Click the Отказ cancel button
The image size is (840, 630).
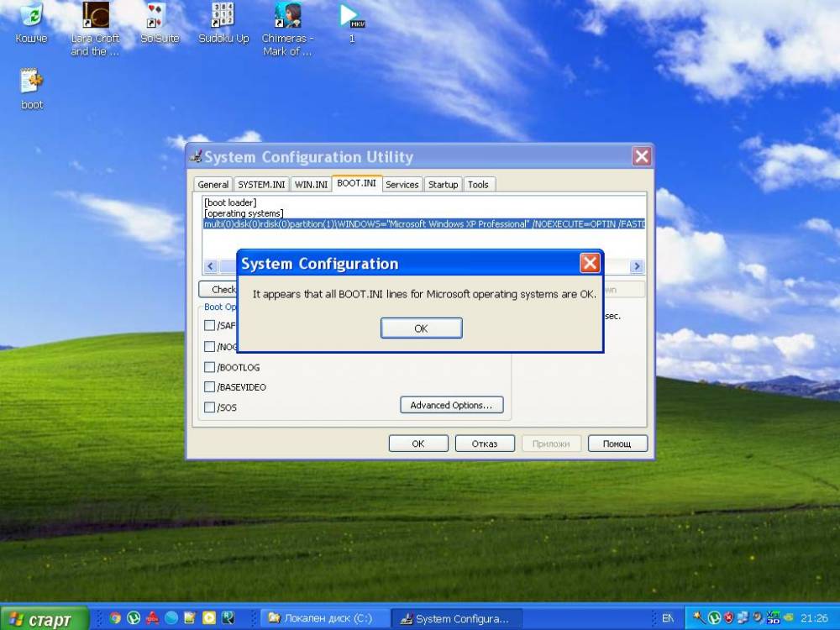(485, 443)
